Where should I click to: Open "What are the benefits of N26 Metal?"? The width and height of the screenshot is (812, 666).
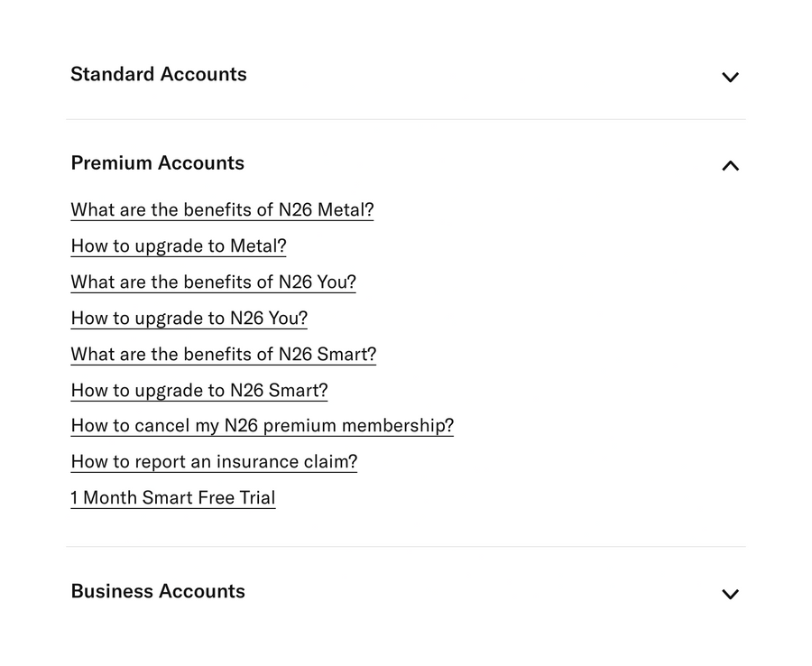(x=222, y=210)
